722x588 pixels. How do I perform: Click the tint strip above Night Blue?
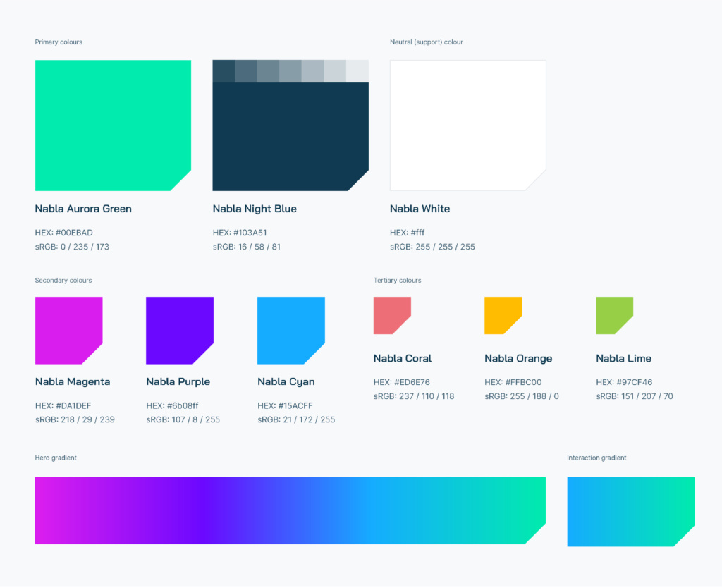290,69
